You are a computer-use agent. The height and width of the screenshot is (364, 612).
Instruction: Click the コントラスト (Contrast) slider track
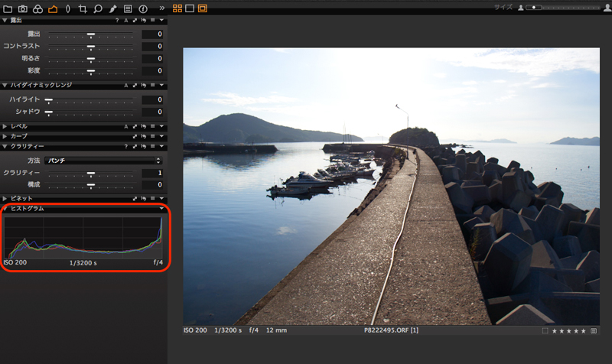[92, 47]
